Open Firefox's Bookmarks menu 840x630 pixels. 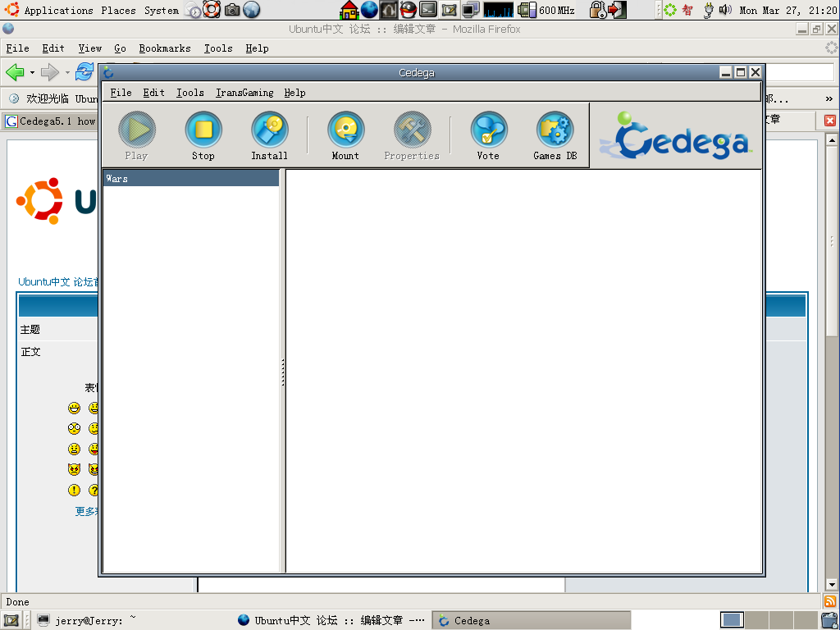click(x=165, y=48)
